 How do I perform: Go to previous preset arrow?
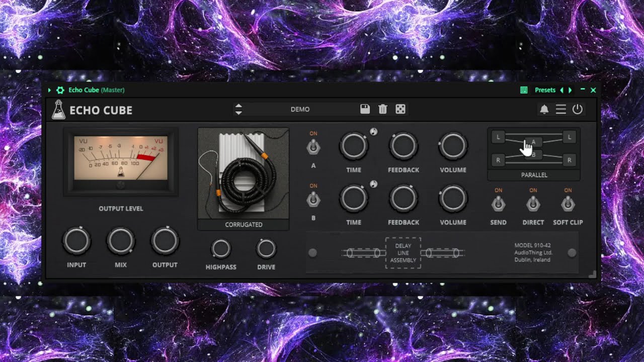[x=562, y=90]
